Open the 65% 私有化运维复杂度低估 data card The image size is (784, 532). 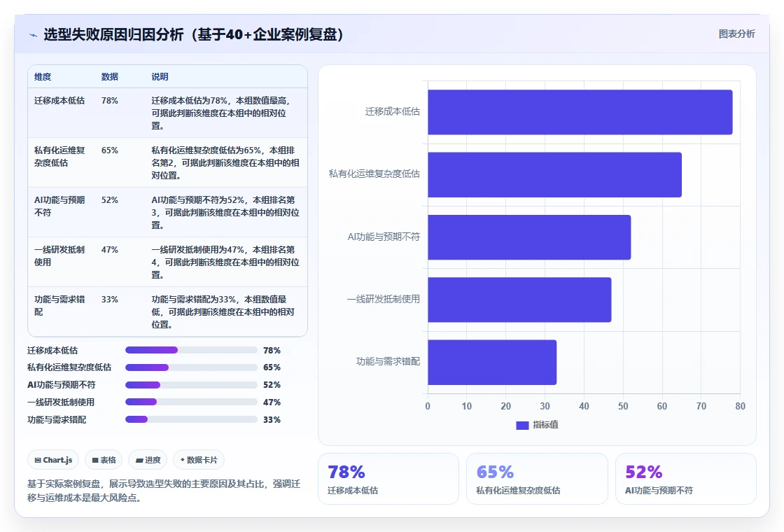pyautogui.click(x=537, y=479)
